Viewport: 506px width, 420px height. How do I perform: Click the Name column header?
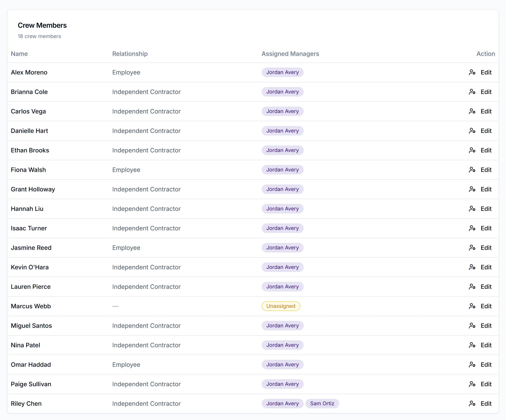[x=19, y=54]
